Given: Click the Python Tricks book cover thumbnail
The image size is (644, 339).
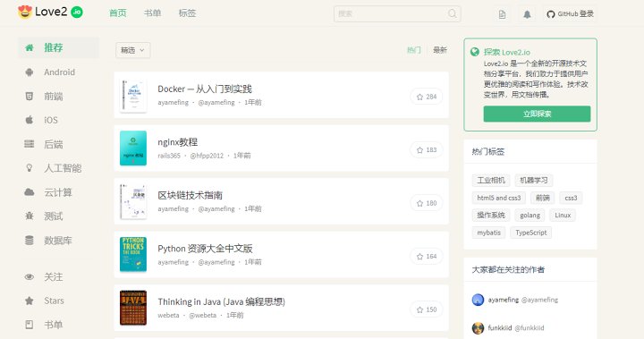Looking at the screenshot, I should (x=133, y=254).
